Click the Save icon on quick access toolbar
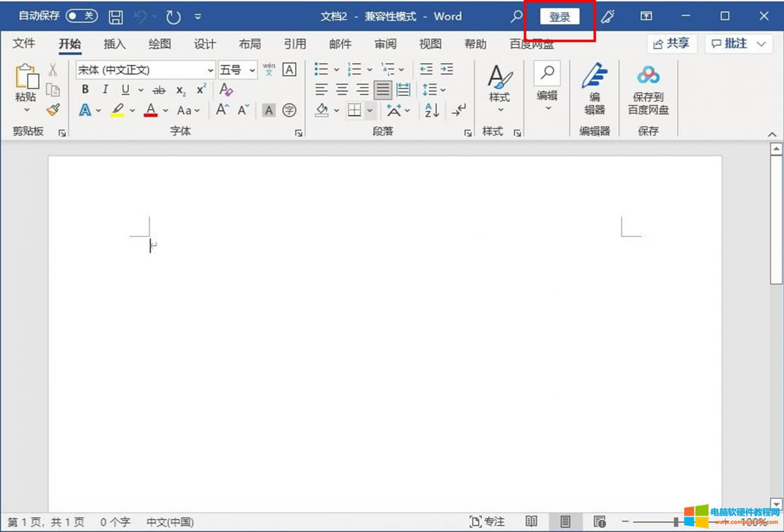This screenshot has height=532, width=784. click(114, 15)
